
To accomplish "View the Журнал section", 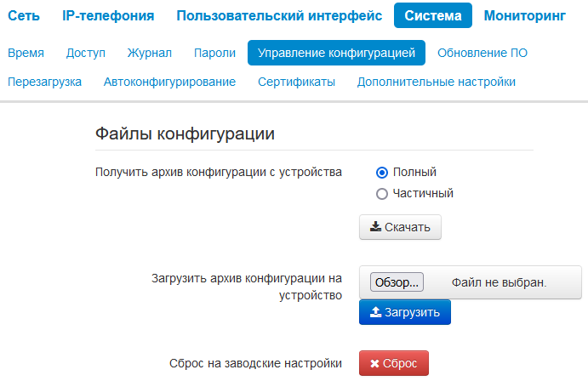I will [149, 53].
